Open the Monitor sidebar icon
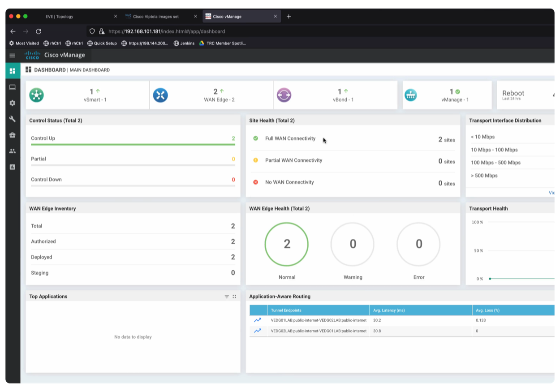Image resolution: width=560 pixels, height=392 pixels. 13,87
